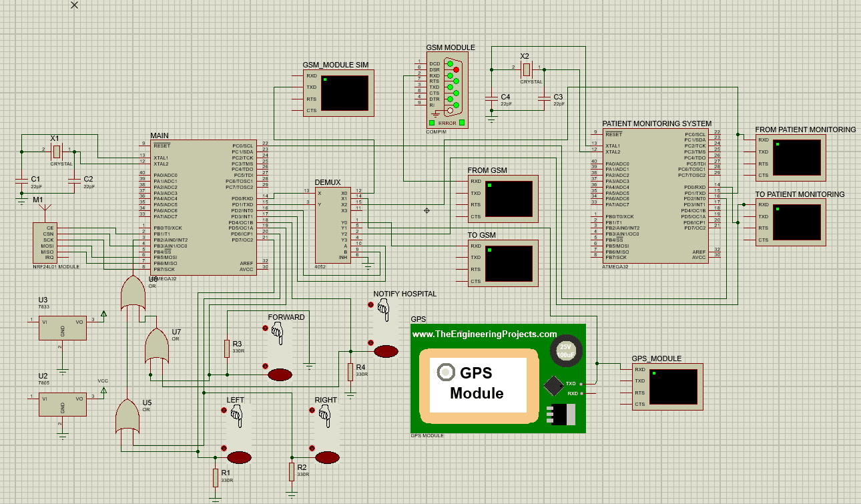Select OR gate U7
861x504 pixels.
(156, 346)
